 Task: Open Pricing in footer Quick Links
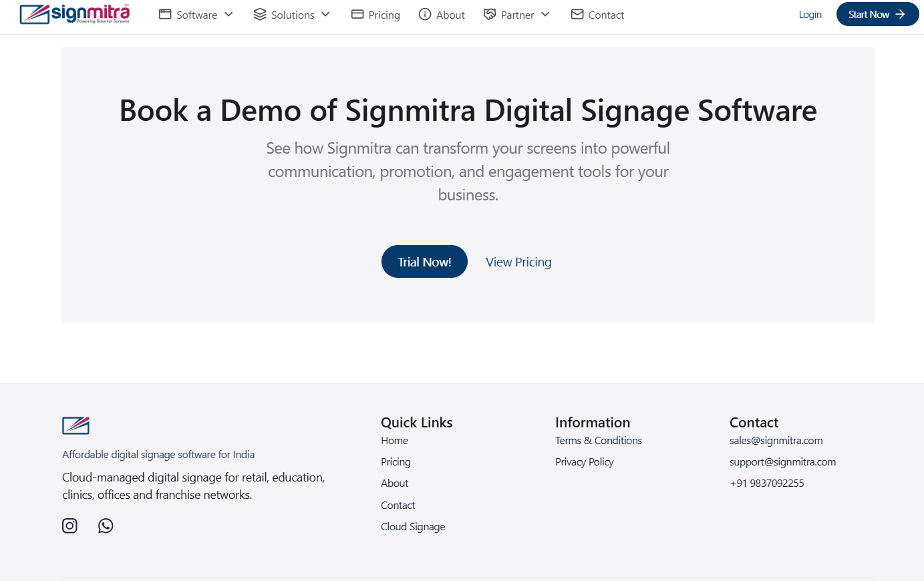(396, 462)
